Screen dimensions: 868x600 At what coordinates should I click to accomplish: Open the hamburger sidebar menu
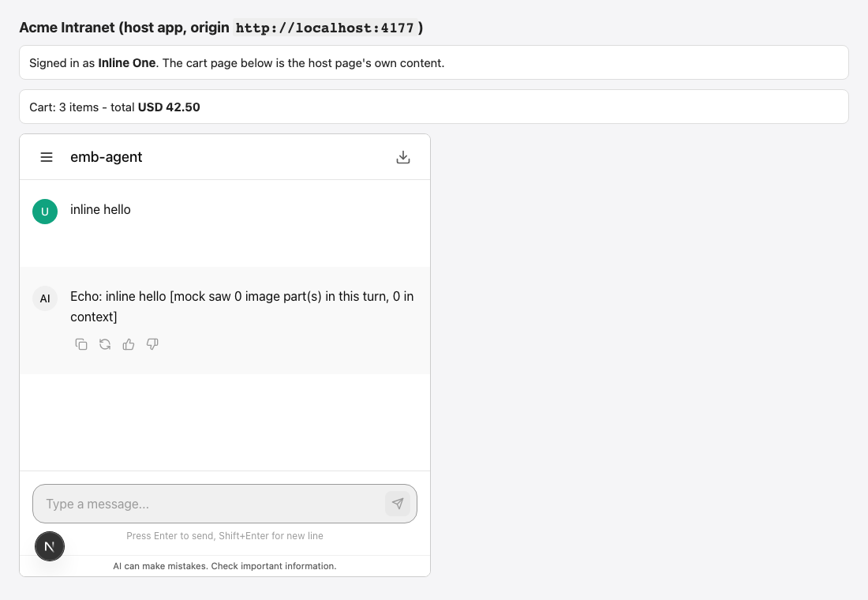[47, 157]
